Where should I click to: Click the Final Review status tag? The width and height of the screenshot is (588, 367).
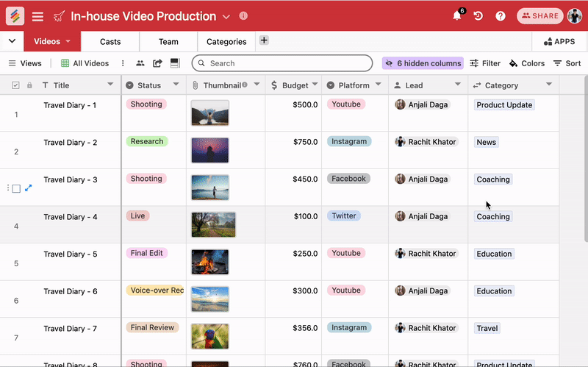click(152, 327)
